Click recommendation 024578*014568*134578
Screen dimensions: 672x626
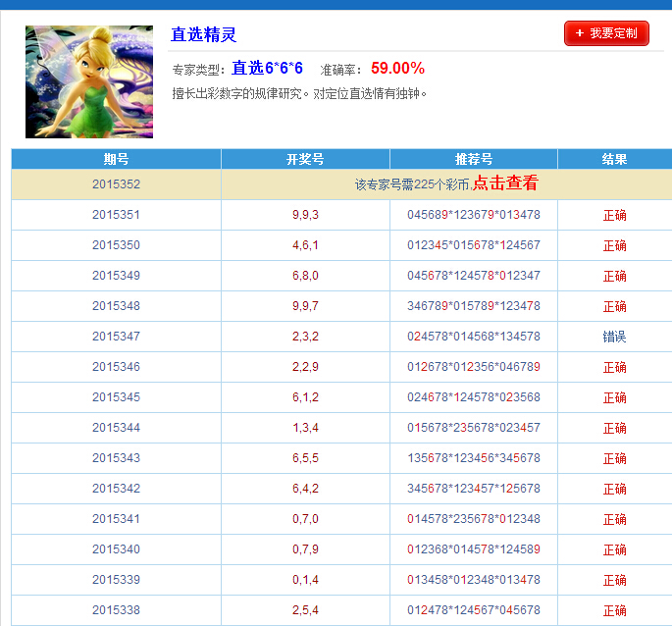point(474,337)
